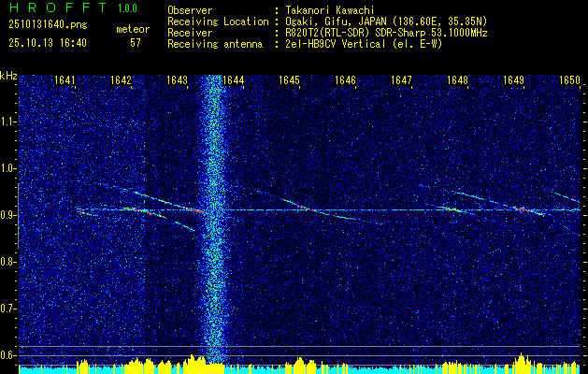The height and width of the screenshot is (374, 588).
Task: Click the 1.0 kHz axis label
Action: [7, 168]
